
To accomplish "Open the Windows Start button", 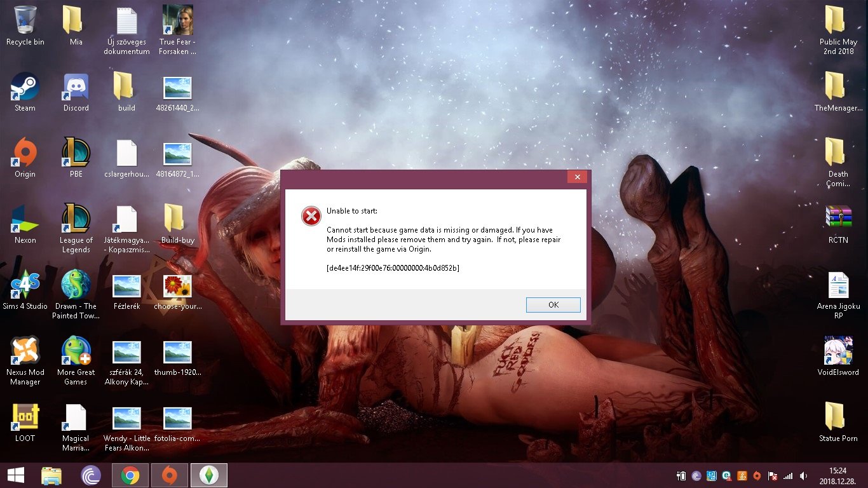I will [x=16, y=475].
